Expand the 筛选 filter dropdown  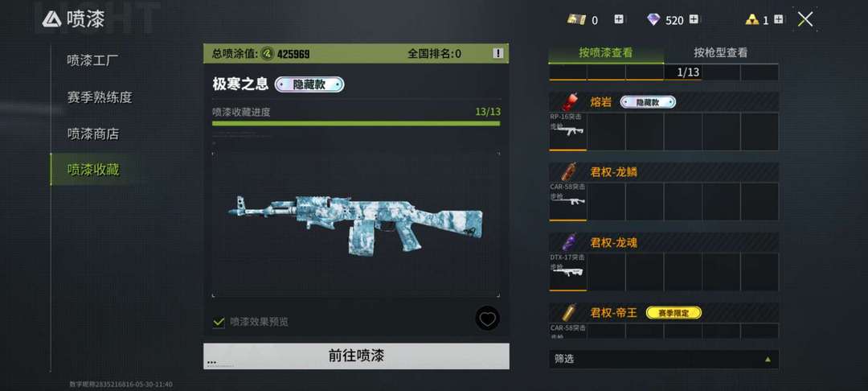663,359
